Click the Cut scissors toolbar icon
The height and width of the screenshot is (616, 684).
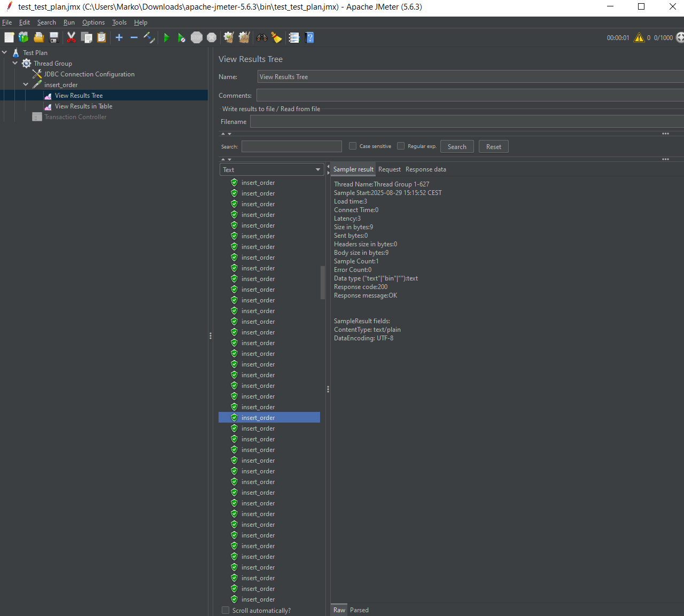click(x=71, y=37)
